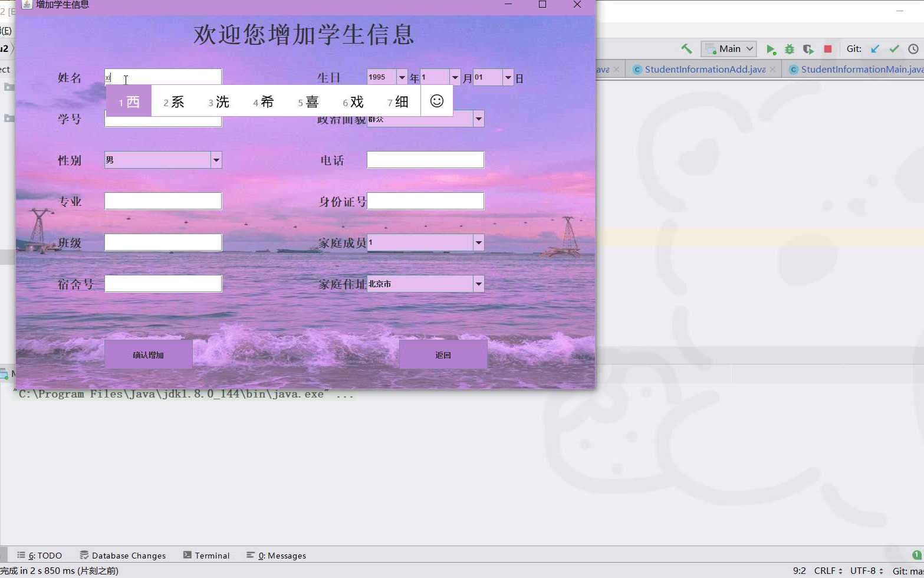Run with coverage shield icon
Image resolution: width=924 pixels, height=578 pixels.
(x=808, y=49)
